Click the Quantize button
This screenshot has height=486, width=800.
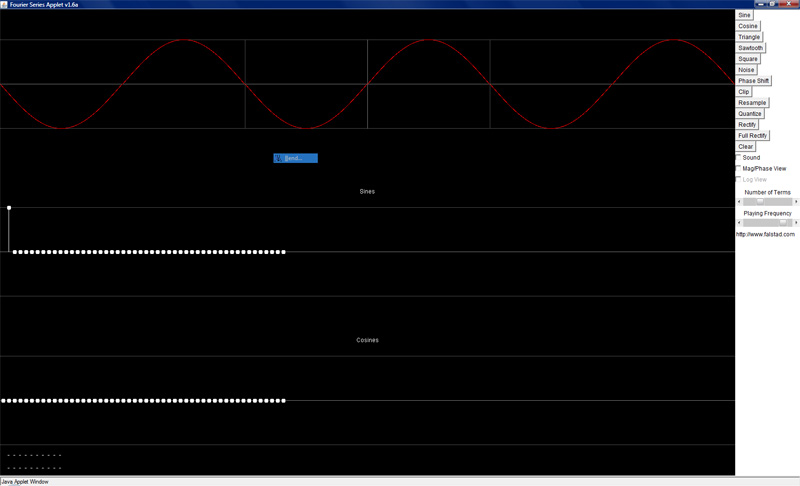point(749,114)
